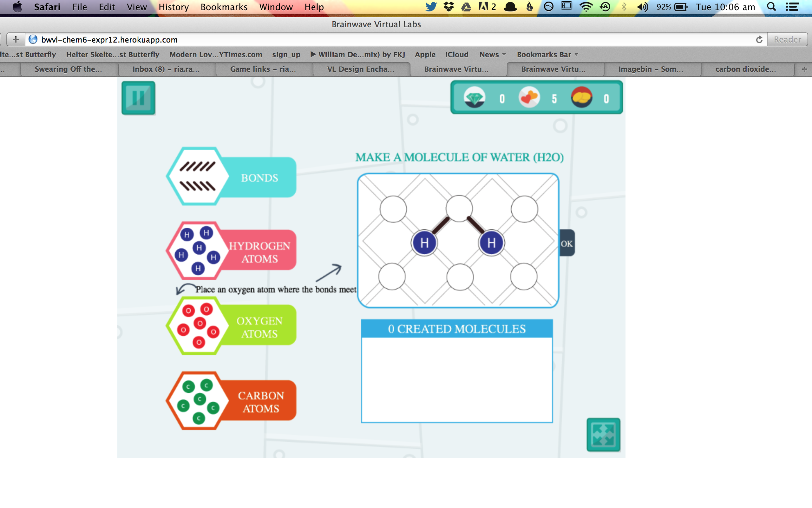Viewport: 812px width, 508px height.
Task: Select the right hydrogen atom on grid
Action: [492, 243]
